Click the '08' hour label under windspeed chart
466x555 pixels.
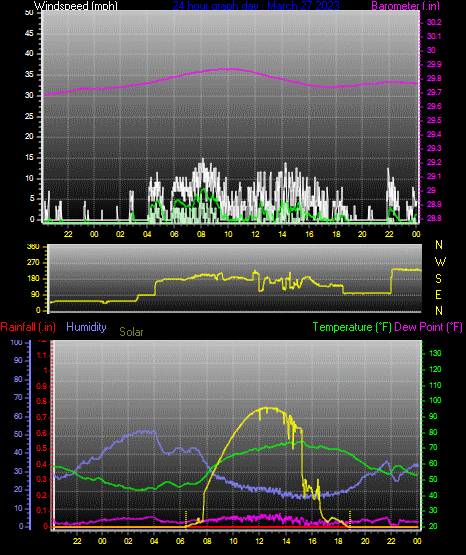click(x=201, y=234)
